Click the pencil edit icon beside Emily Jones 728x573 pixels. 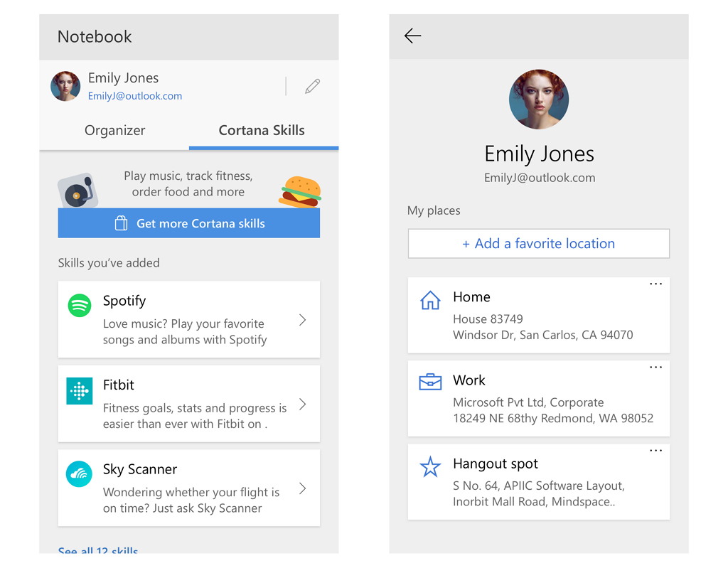[x=313, y=86]
